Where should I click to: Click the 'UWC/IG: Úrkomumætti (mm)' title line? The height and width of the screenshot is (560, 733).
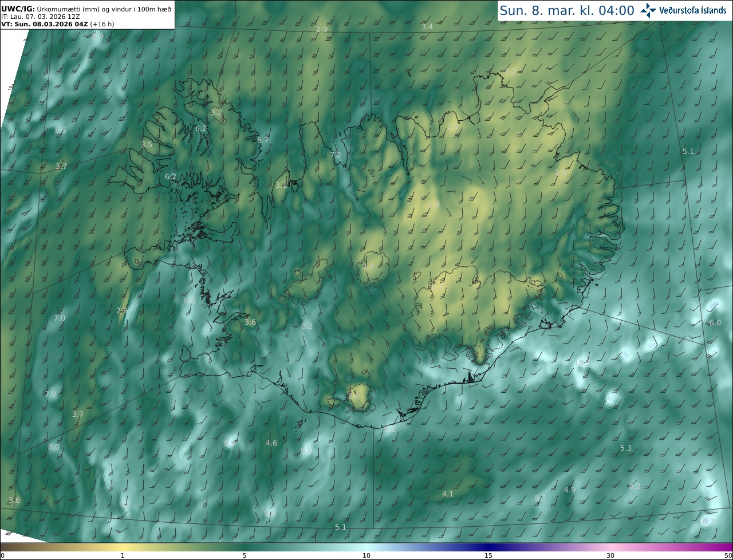86,9
